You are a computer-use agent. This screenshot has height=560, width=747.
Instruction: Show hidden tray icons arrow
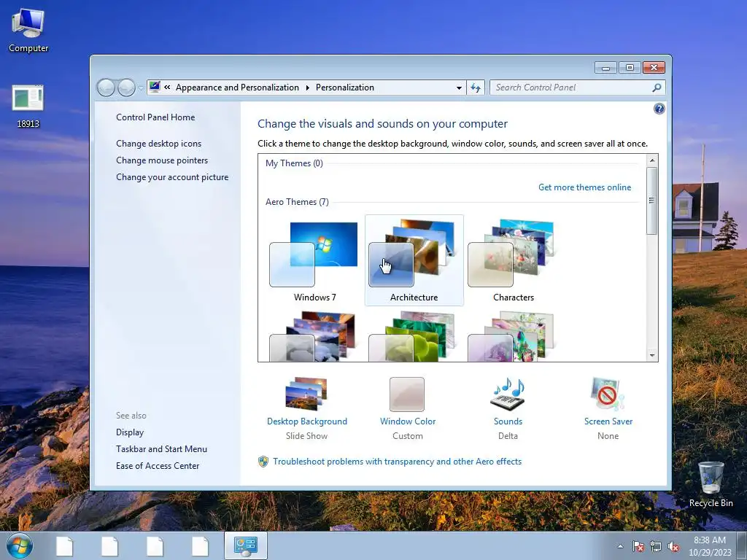click(x=620, y=546)
